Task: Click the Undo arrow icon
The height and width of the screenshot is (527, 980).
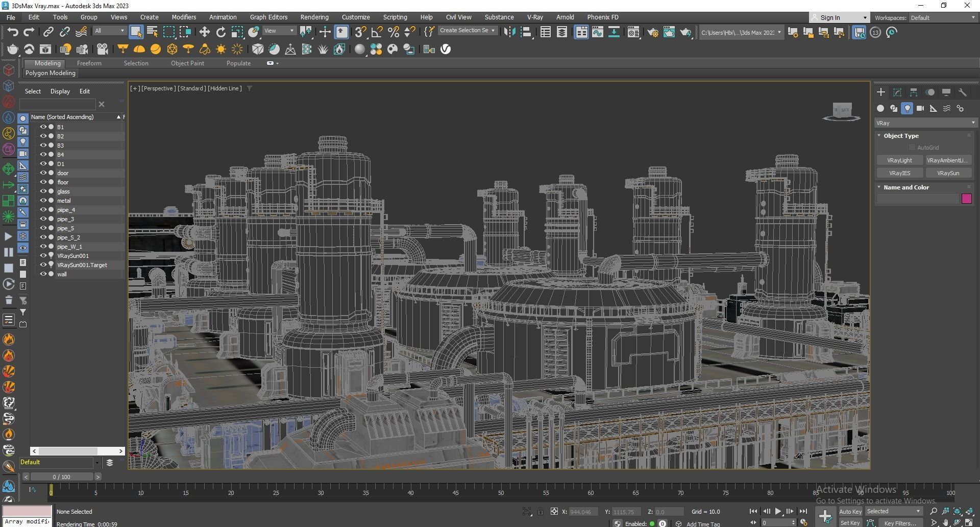Action: (x=13, y=32)
